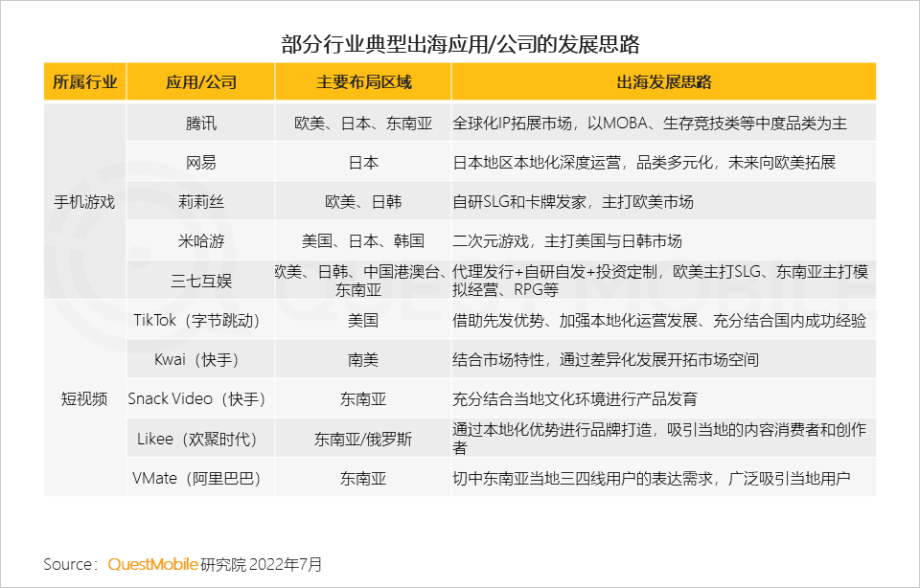Screen dimensions: 920x588
Task: Select the 手机游戏 industry category cell
Action: 82,201
